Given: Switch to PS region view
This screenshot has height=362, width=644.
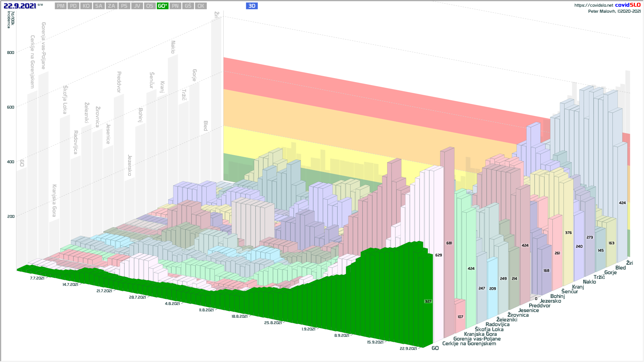Looking at the screenshot, I should pos(124,6).
